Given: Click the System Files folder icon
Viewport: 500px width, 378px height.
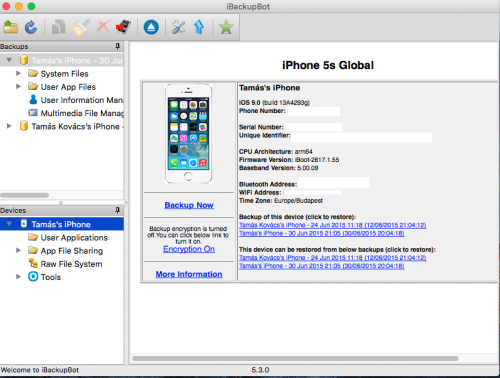Looking at the screenshot, I should pyautogui.click(x=33, y=73).
